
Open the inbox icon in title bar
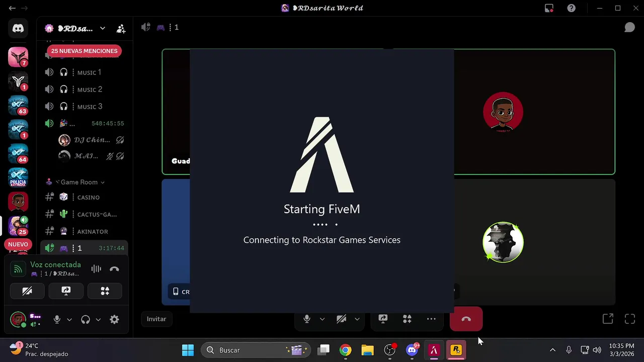pos(549,8)
